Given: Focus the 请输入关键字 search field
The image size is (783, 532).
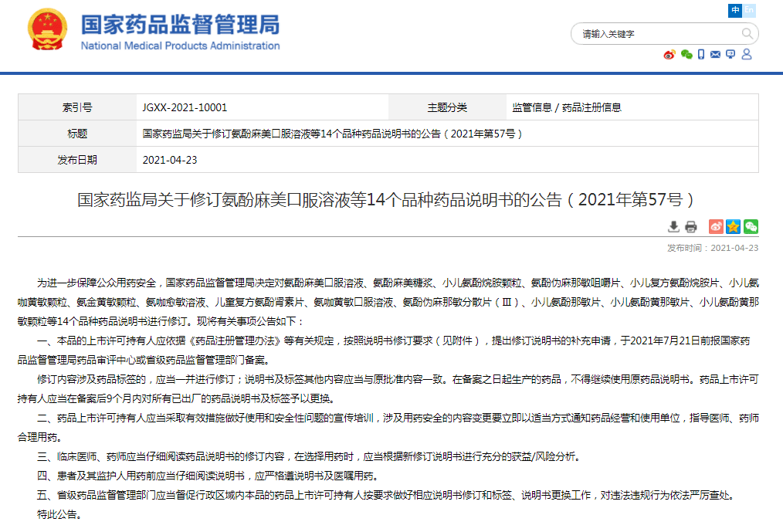Looking at the screenshot, I should [x=656, y=34].
